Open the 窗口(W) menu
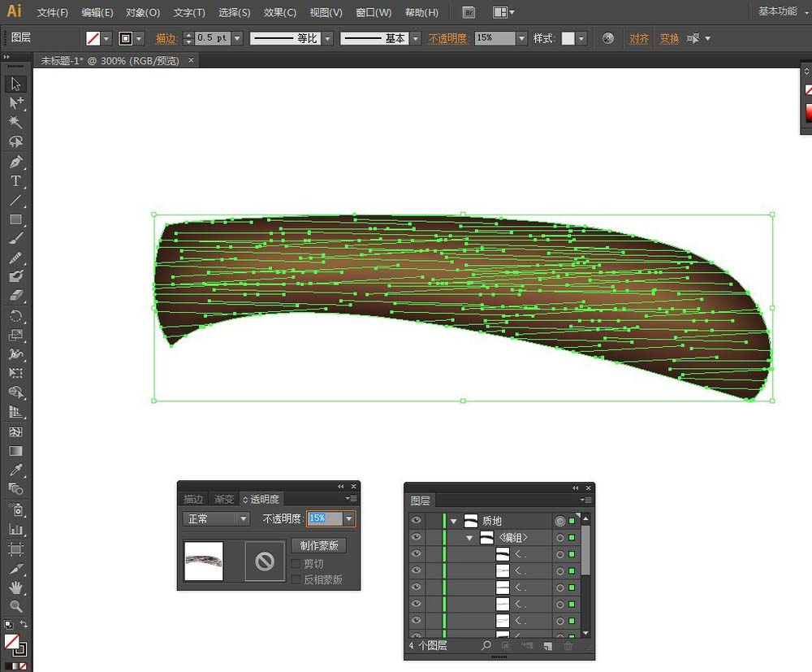This screenshot has height=672, width=812. (374, 12)
